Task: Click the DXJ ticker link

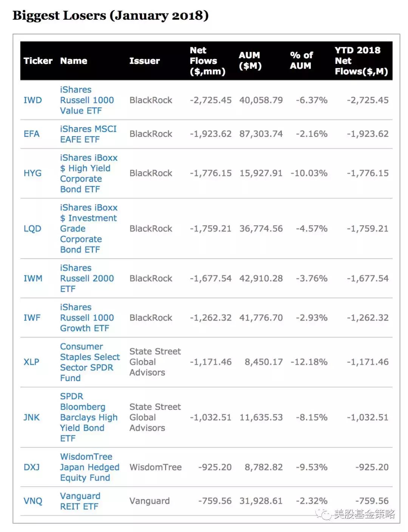Action: click(x=31, y=467)
